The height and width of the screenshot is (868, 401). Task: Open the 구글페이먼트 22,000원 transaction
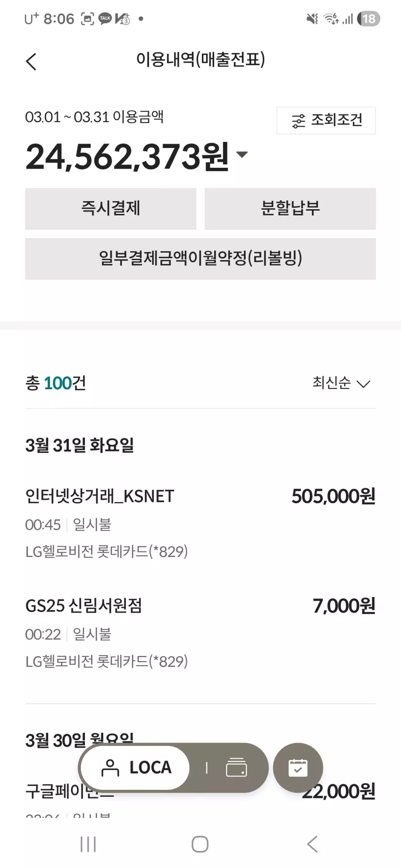point(200,792)
